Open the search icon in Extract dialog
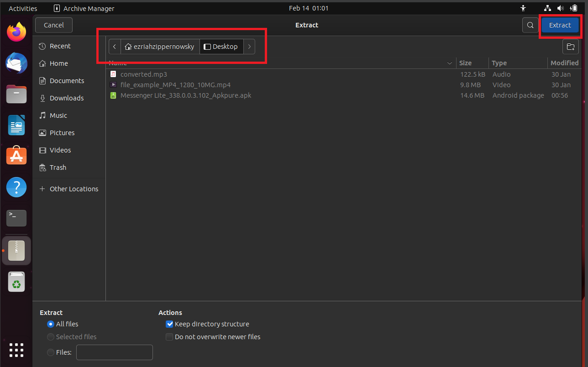Image resolution: width=588 pixels, height=367 pixels. pos(530,25)
